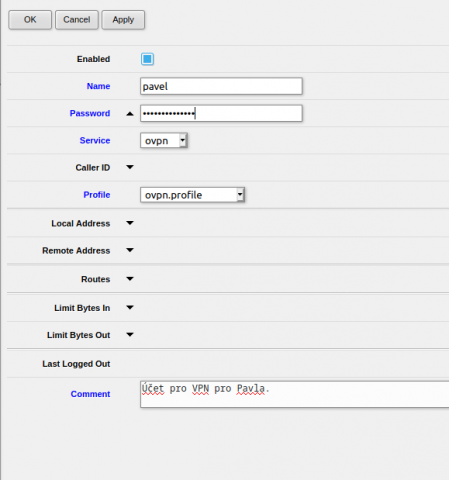Image resolution: width=449 pixels, height=480 pixels.
Task: Collapse the Password field using up arrow
Action: (x=130, y=114)
